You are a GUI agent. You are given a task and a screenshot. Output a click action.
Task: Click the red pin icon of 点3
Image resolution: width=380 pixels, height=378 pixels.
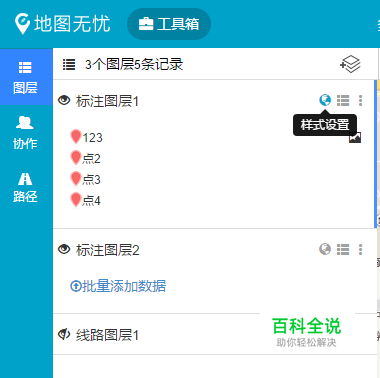pyautogui.click(x=76, y=179)
